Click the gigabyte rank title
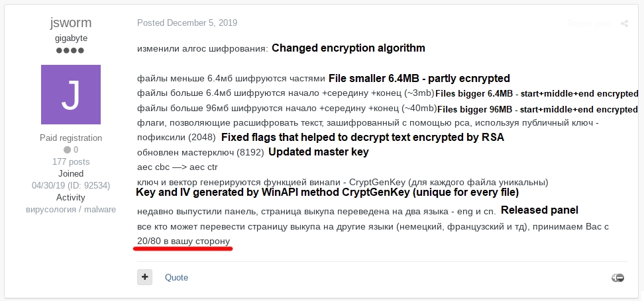Screen dimensions: 644x301 point(71,38)
